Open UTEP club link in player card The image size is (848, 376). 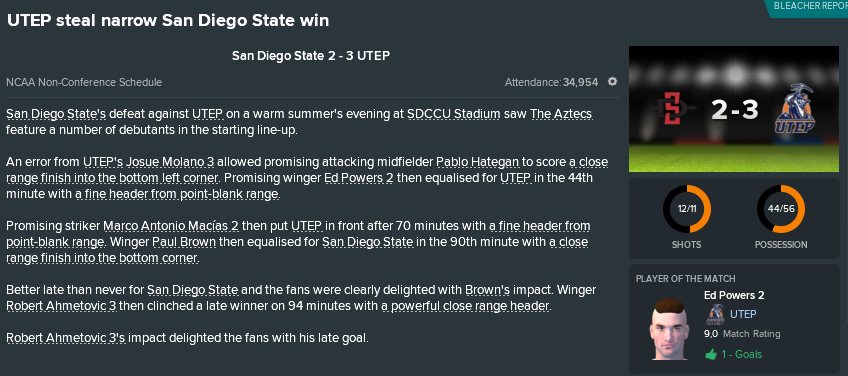pos(743,314)
